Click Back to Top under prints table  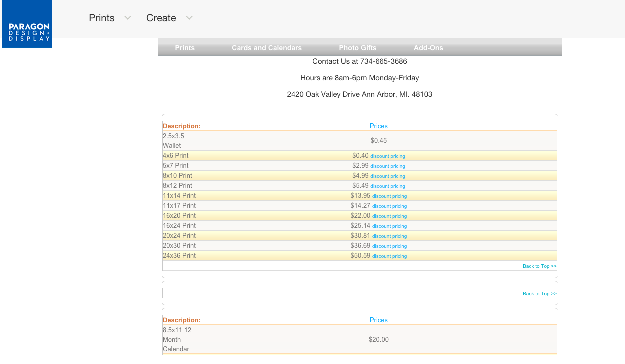pos(540,266)
